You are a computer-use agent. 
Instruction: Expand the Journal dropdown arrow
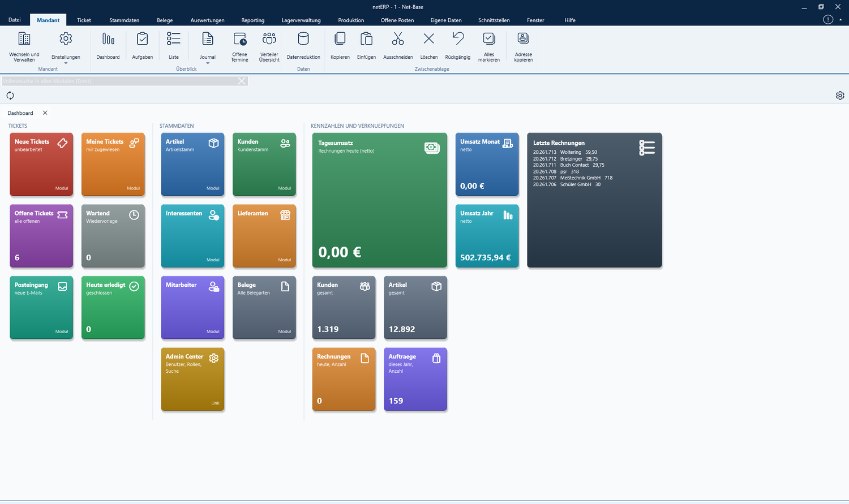pyautogui.click(x=208, y=63)
